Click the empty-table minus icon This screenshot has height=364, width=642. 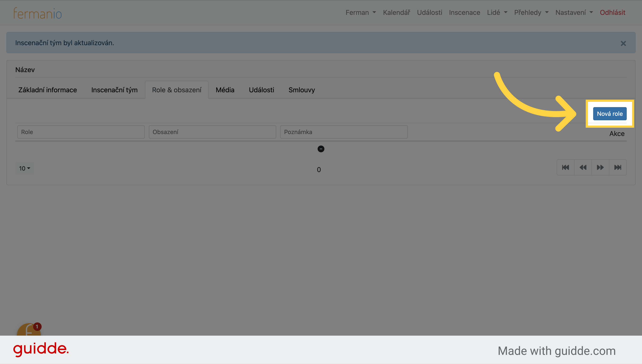(x=321, y=149)
